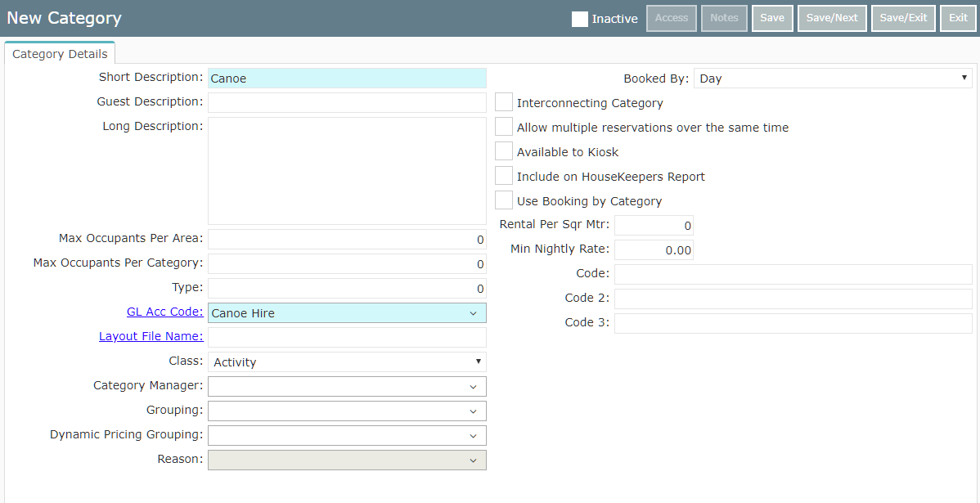Focus the Short Description field
980x503 pixels.
pyautogui.click(x=347, y=78)
